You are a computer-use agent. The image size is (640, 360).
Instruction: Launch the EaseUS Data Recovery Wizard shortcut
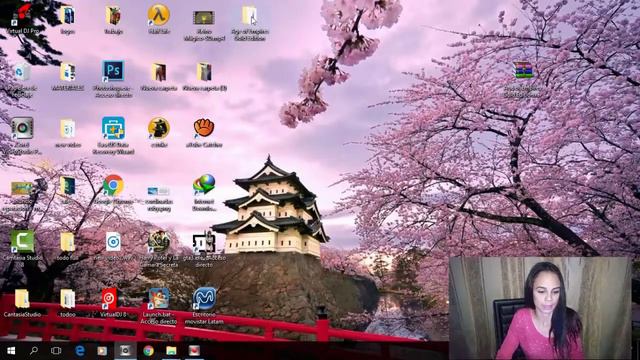click(x=113, y=135)
